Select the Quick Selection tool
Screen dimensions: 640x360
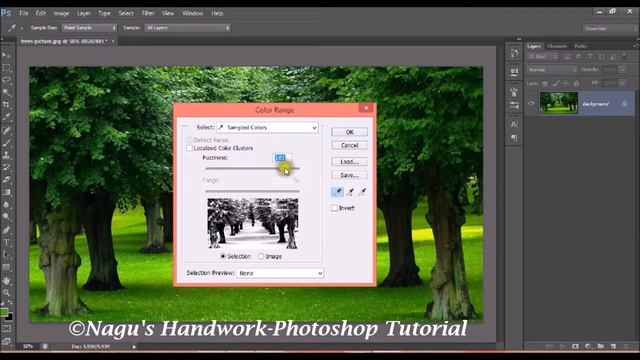(7, 93)
